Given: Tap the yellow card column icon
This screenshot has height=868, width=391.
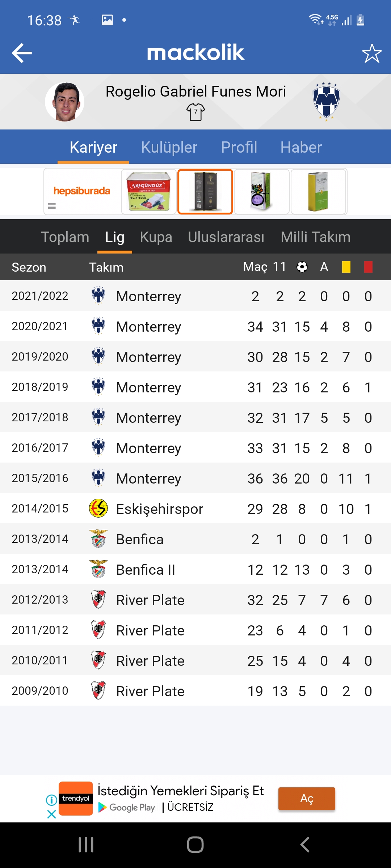Looking at the screenshot, I should pyautogui.click(x=346, y=267).
